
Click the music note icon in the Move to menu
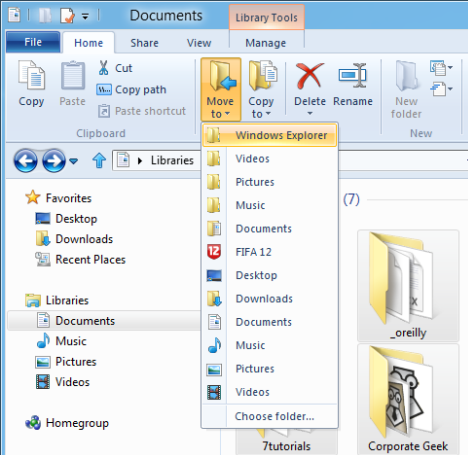[x=214, y=345]
